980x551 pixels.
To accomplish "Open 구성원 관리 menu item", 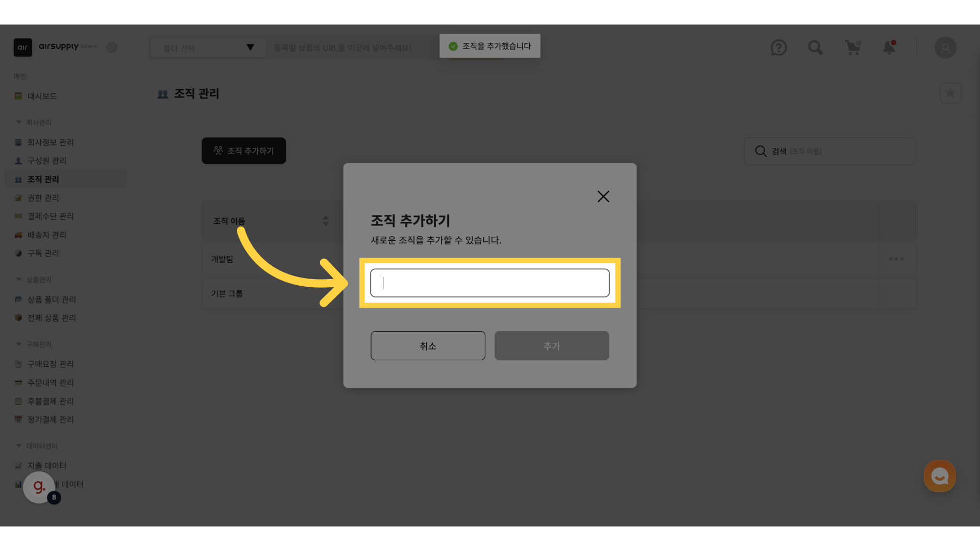I will pos(46,161).
